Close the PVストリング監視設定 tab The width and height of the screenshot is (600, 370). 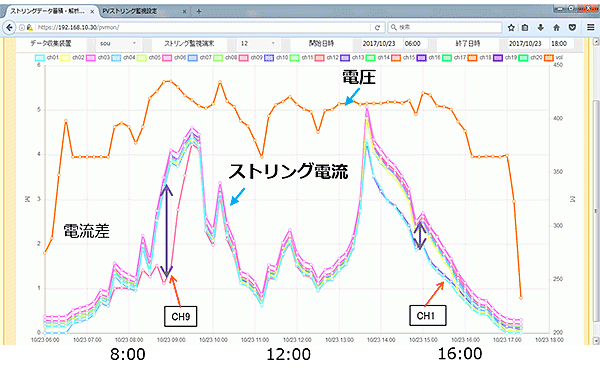point(184,12)
